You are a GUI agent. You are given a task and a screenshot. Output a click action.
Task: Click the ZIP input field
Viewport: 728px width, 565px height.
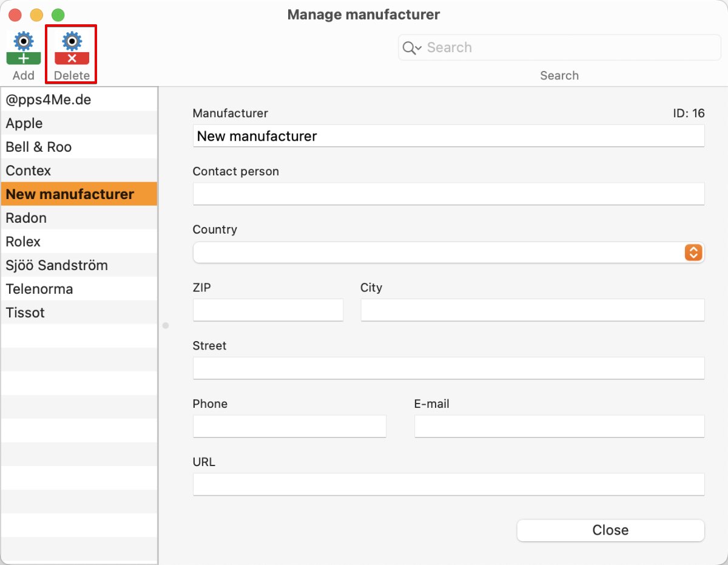coord(268,310)
